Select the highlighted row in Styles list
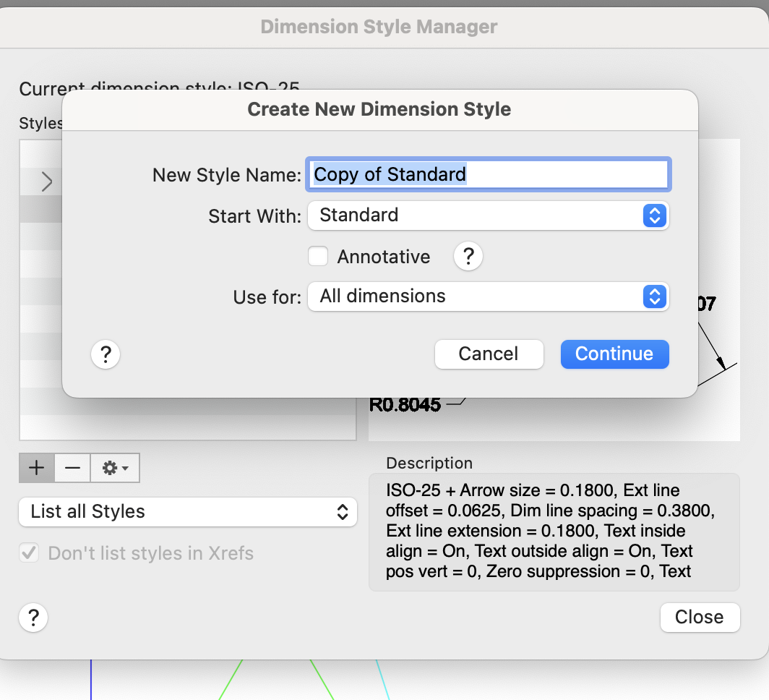Viewport: 769px width, 700px height. click(x=40, y=210)
